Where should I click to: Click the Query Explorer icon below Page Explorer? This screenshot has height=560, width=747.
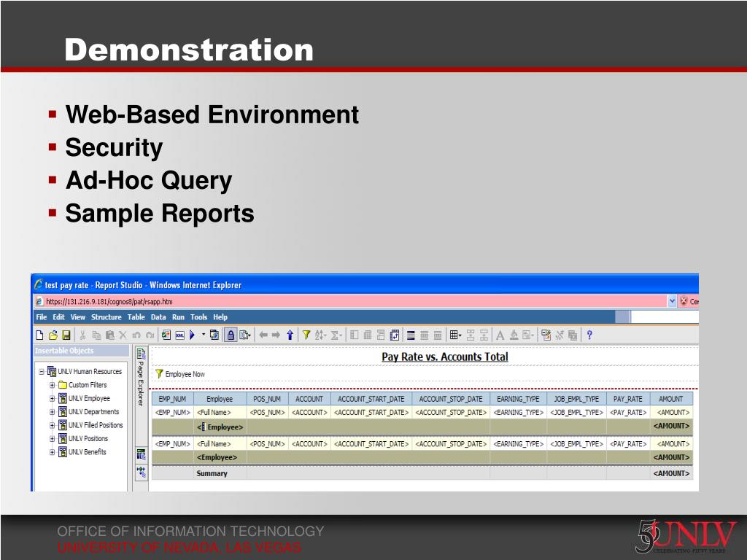pyautogui.click(x=141, y=454)
